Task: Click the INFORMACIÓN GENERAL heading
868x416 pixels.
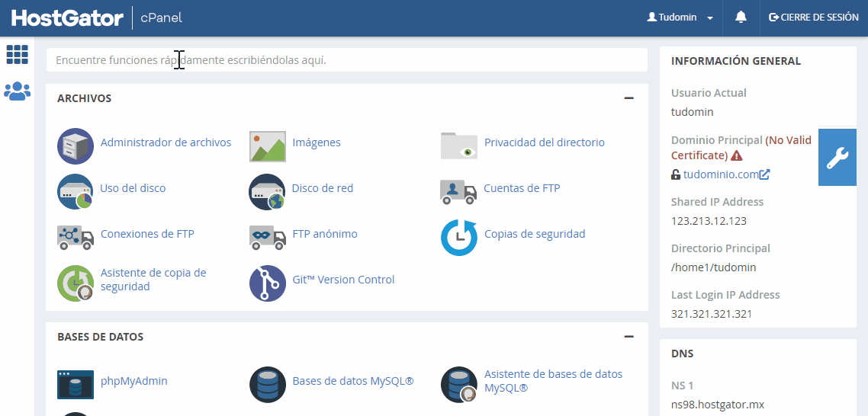Action: [736, 61]
